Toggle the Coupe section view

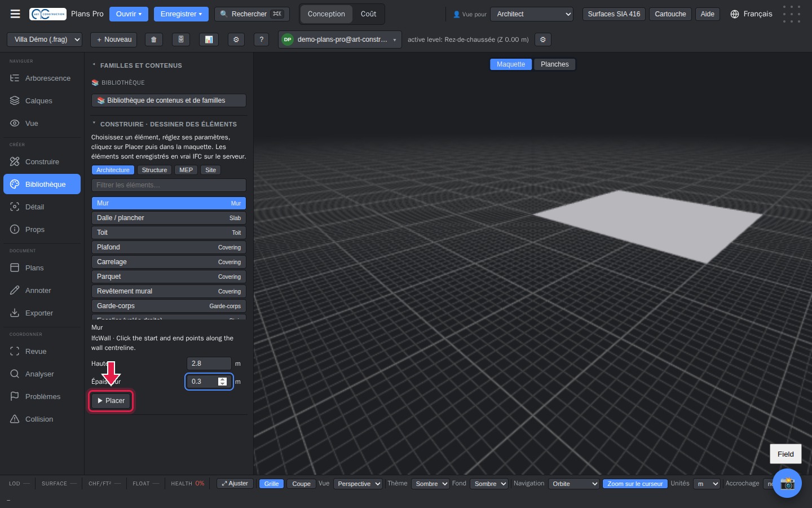point(301,484)
